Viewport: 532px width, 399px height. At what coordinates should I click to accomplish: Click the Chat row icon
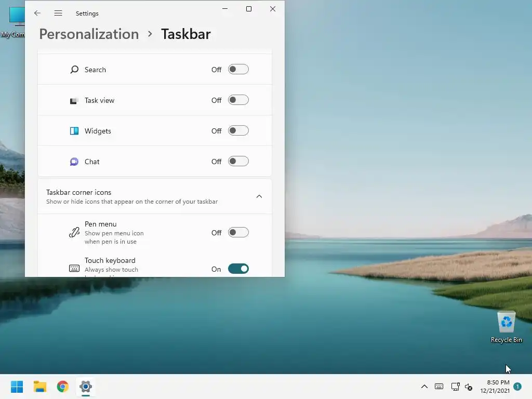(x=74, y=162)
